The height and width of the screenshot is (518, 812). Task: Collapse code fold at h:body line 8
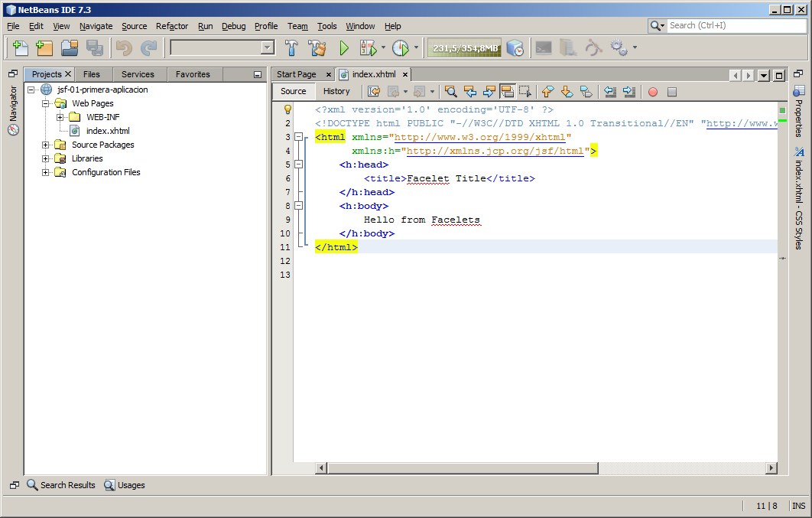(299, 206)
